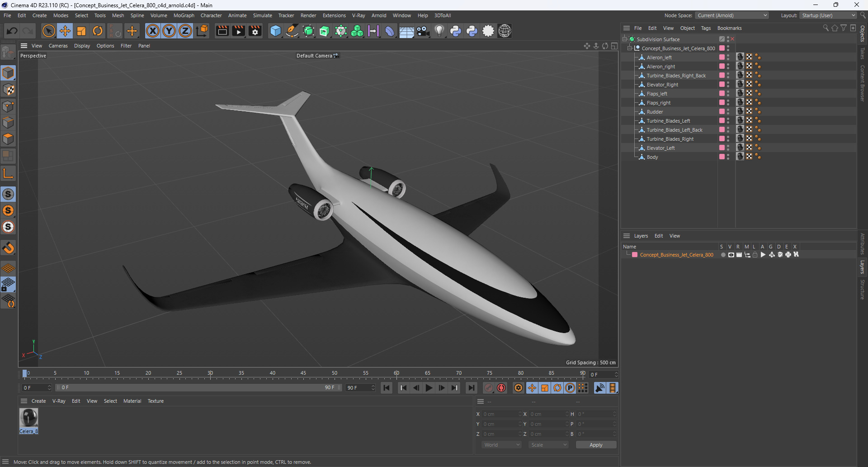This screenshot has height=467, width=868.
Task: Toggle Z axis lock
Action: click(185, 31)
